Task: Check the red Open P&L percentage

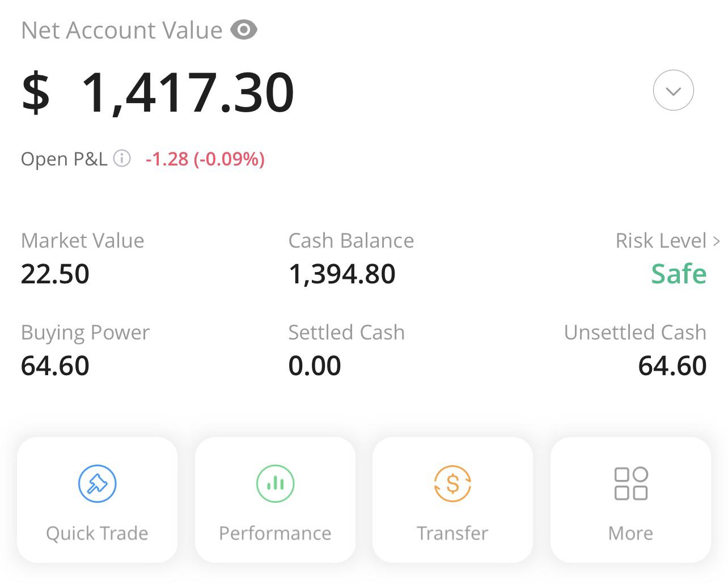Action: coord(205,159)
